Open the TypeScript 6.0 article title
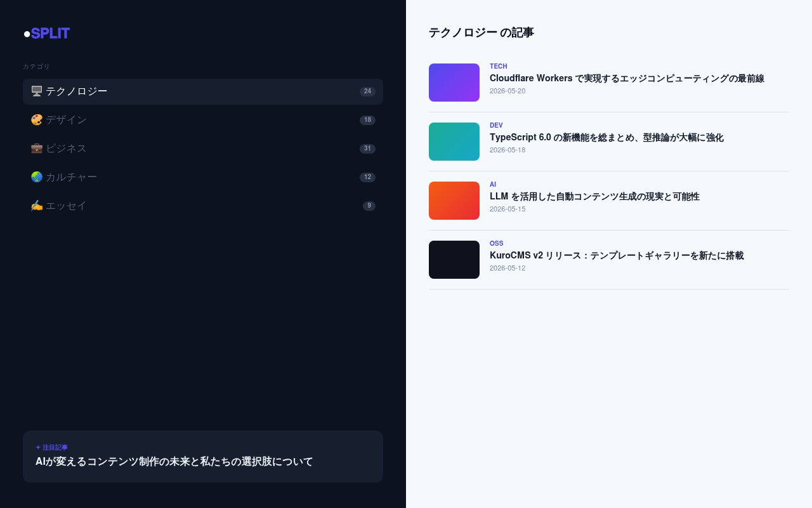This screenshot has height=508, width=812. tap(606, 138)
